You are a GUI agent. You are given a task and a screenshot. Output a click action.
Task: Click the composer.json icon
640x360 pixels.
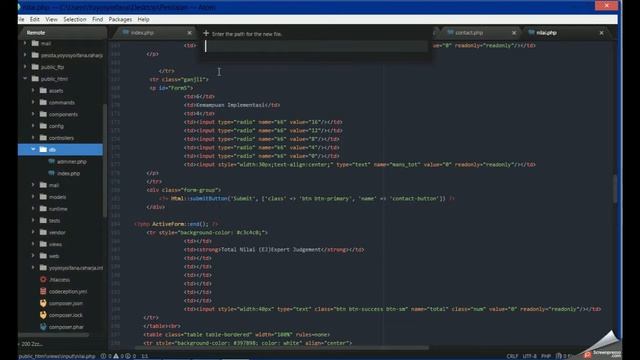point(43,303)
